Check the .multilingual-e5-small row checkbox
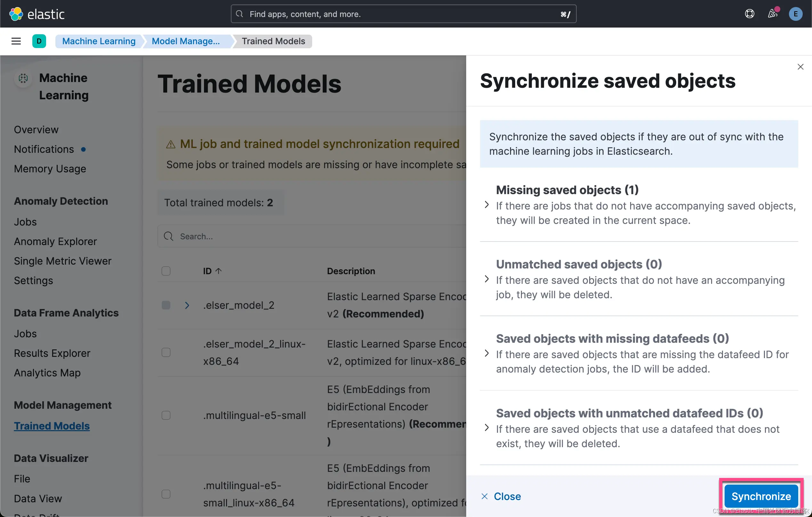The height and width of the screenshot is (517, 812). coord(166,415)
